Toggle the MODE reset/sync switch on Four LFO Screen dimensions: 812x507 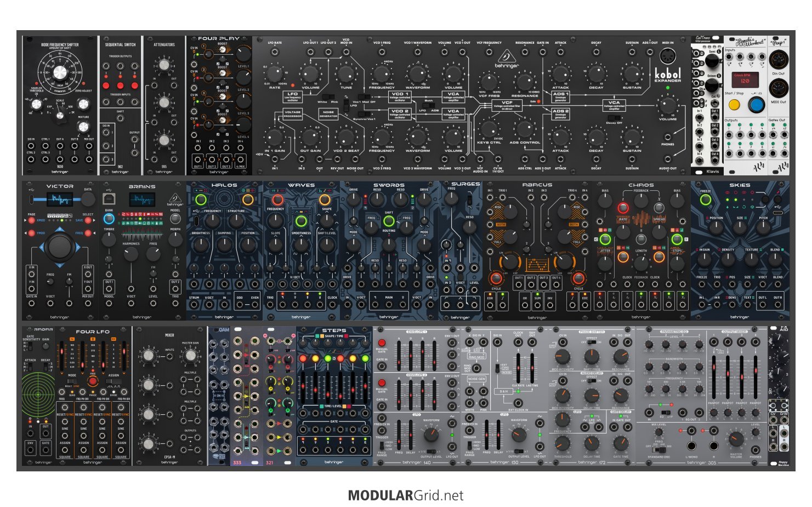pyautogui.click(x=72, y=381)
